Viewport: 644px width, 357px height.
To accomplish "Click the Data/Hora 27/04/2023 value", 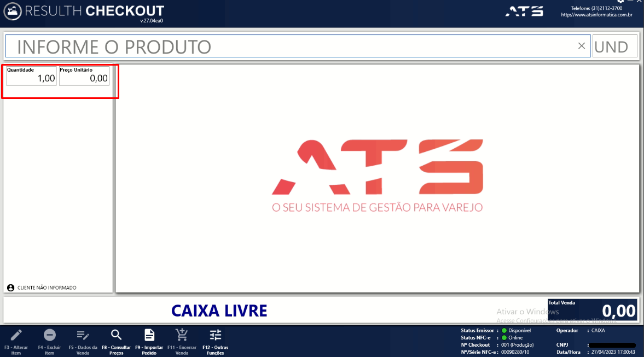I will click(x=613, y=352).
